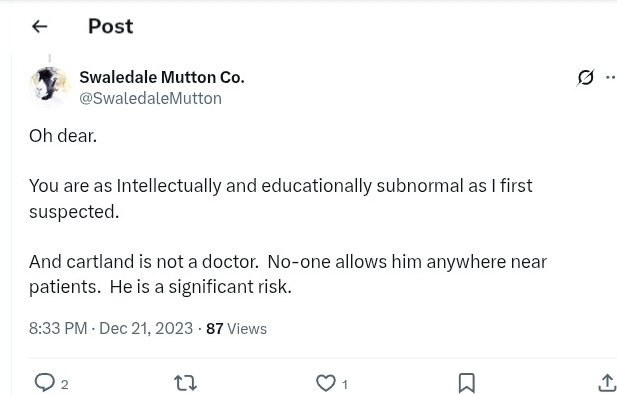This screenshot has width=617, height=395.
Task: View the 87 Views analytics
Action: click(x=236, y=329)
